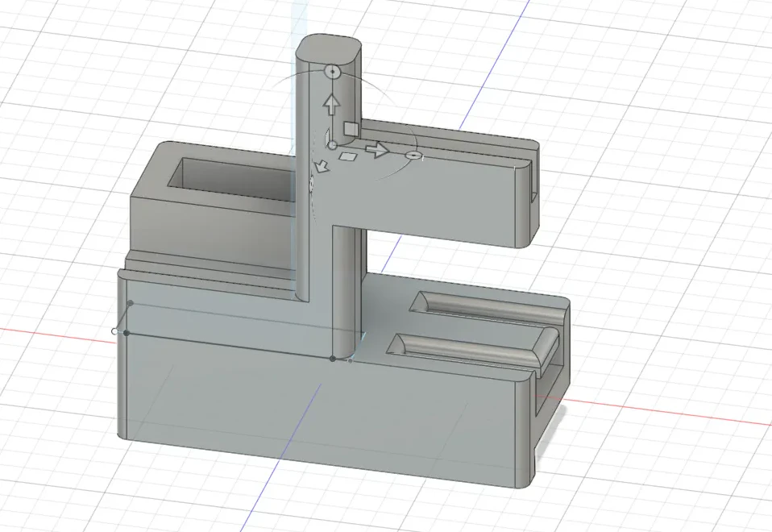Click the diagonal forward move arrow on the manipulator

[x=321, y=167]
